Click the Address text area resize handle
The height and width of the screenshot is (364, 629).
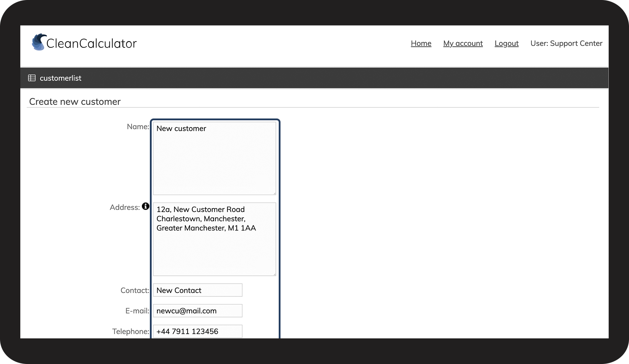coord(274,274)
